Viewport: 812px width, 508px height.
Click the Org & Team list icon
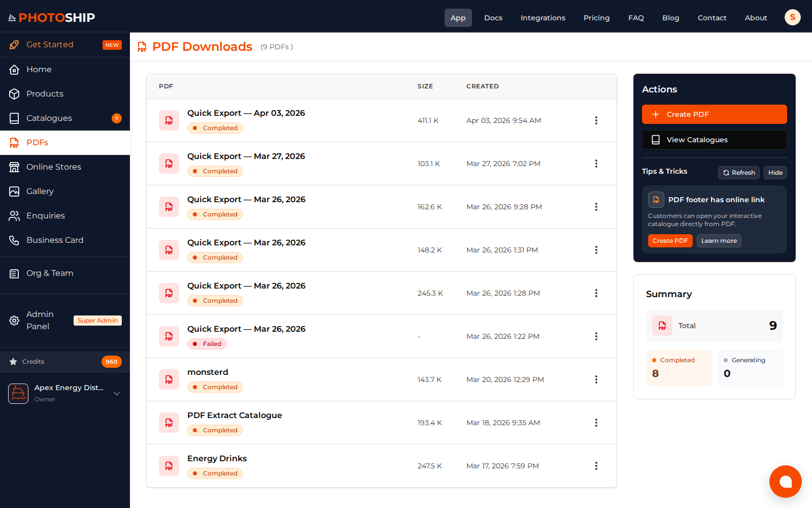(14, 274)
